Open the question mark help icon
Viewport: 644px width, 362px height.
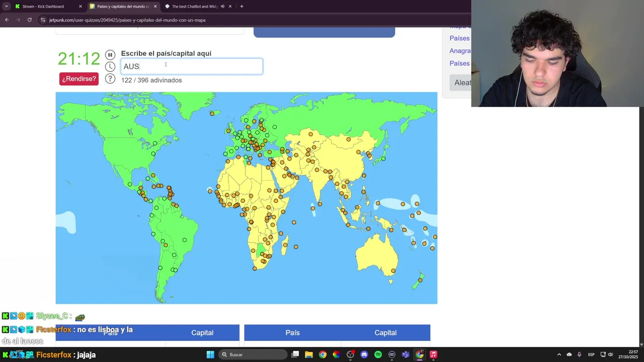click(x=110, y=78)
